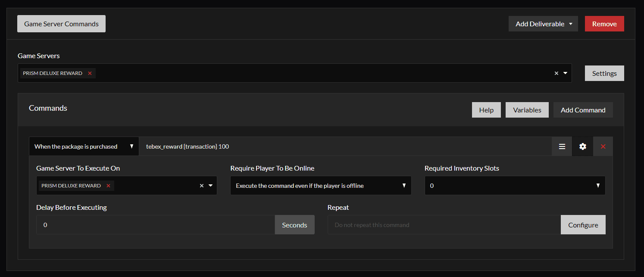Clear all in Game Server To Execute On

pos(201,186)
